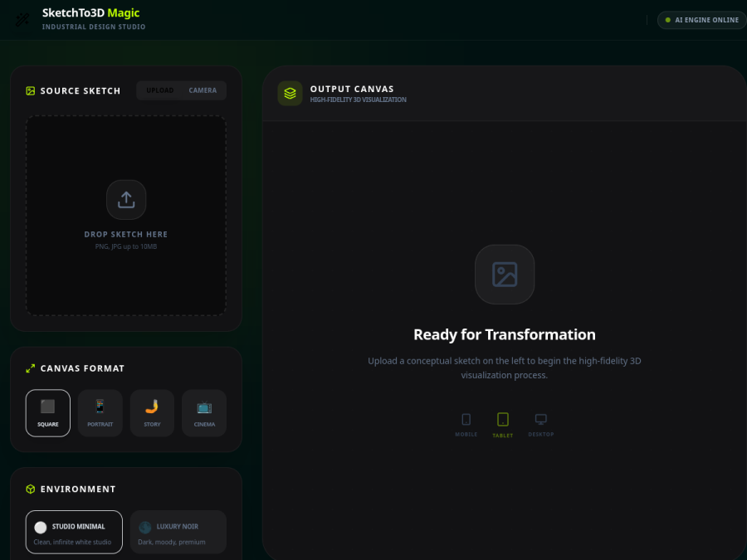Click the Industrial Design Studio subtitle
The width and height of the screenshot is (747, 560).
tap(94, 27)
